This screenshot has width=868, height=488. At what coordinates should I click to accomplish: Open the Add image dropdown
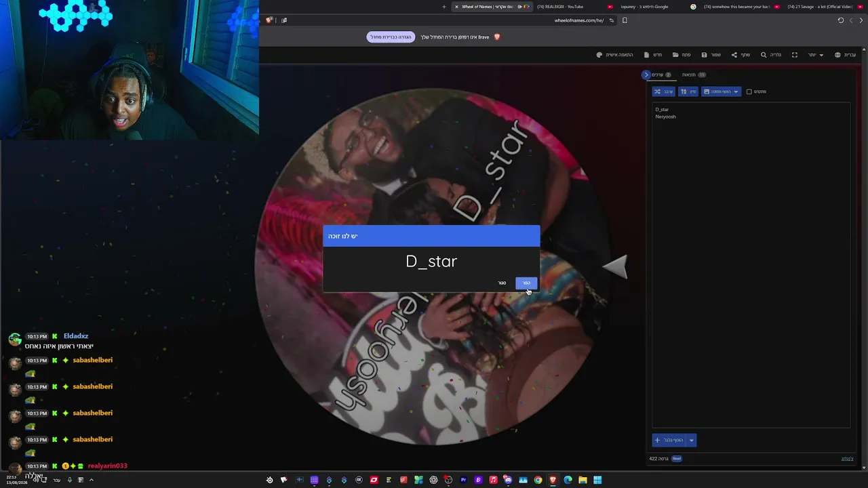click(x=722, y=91)
